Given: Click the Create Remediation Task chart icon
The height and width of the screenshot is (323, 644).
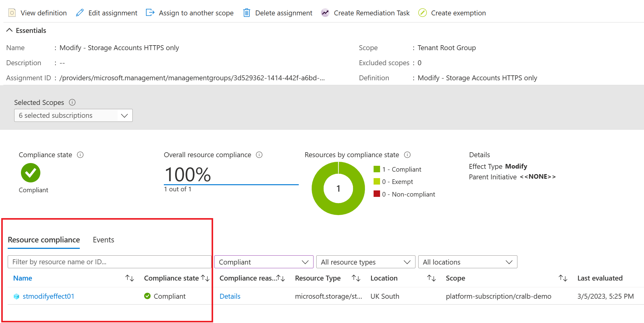Looking at the screenshot, I should 325,13.
